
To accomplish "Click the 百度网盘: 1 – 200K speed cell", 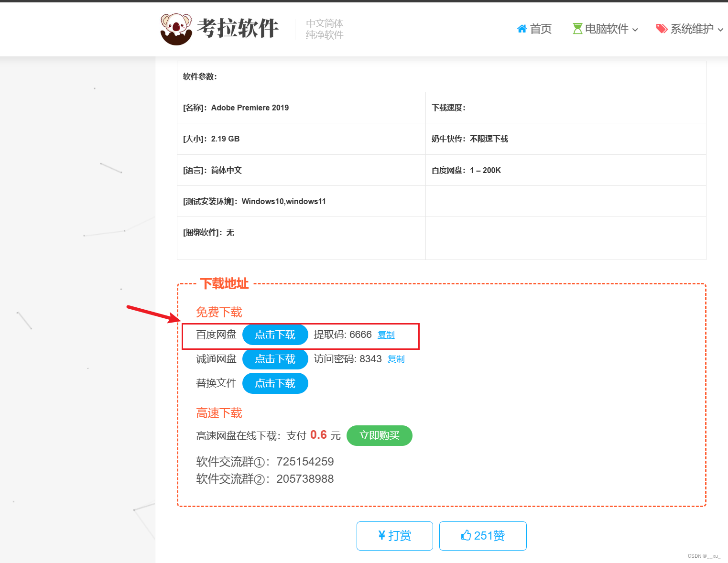I will 566,170.
